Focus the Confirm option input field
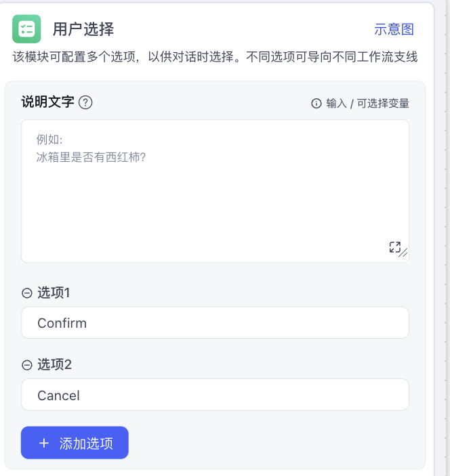The image size is (450, 476). coord(215,323)
